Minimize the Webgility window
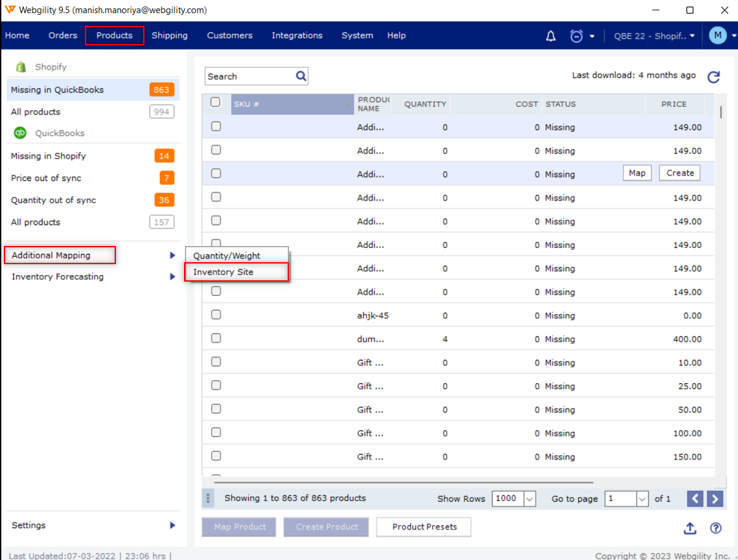 [x=656, y=10]
